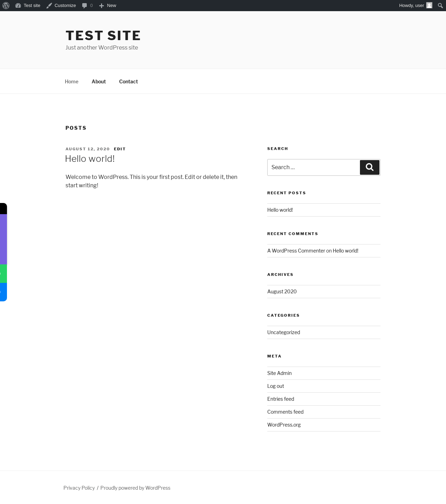Click the Log out link
446x504 pixels.
click(x=276, y=386)
